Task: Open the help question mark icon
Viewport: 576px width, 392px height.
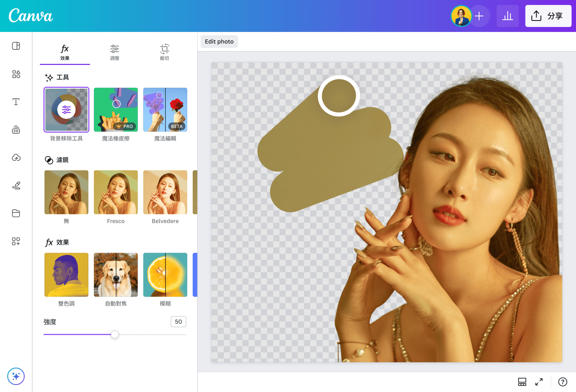Action: coord(563,382)
